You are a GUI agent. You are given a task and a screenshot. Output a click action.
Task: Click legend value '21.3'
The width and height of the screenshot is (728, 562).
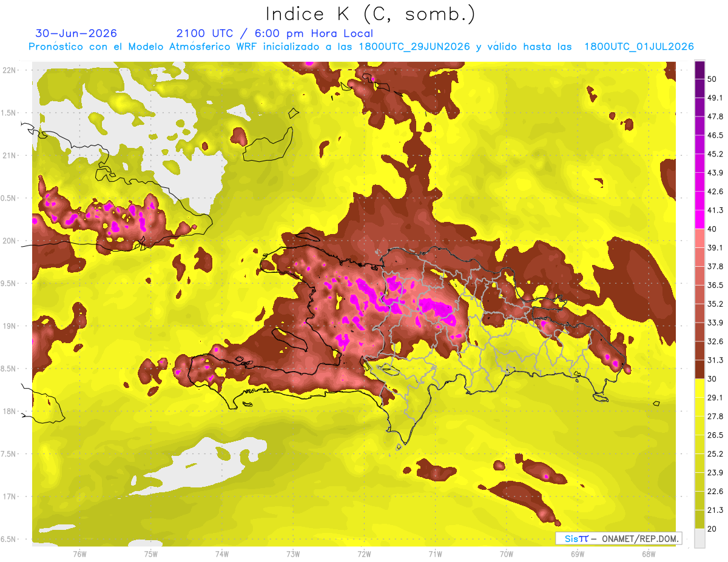point(715,510)
